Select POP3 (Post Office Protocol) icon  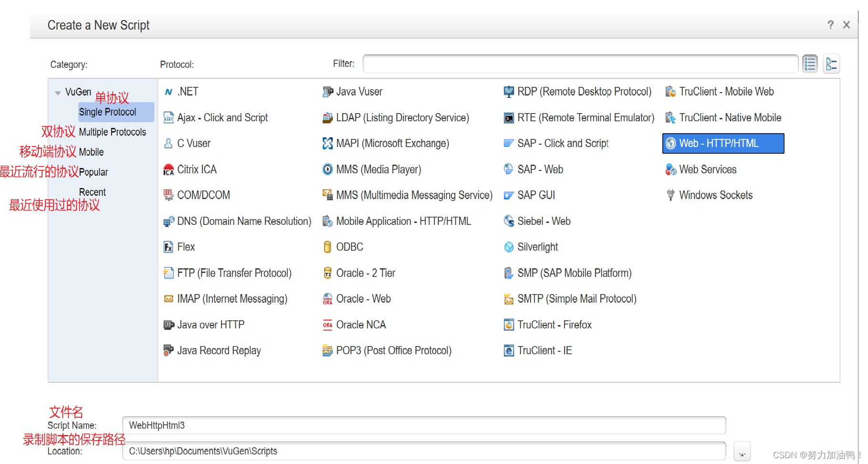click(327, 350)
